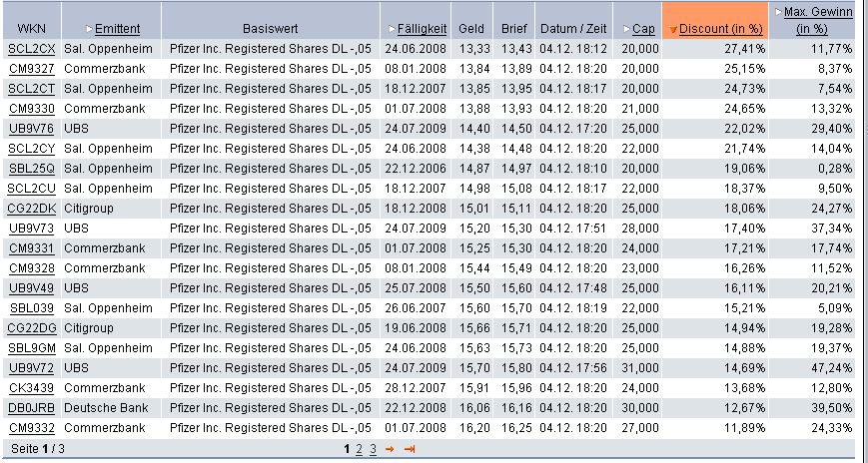Click the Datum / Zeit column header
The height and width of the screenshot is (463, 868).
tap(573, 29)
